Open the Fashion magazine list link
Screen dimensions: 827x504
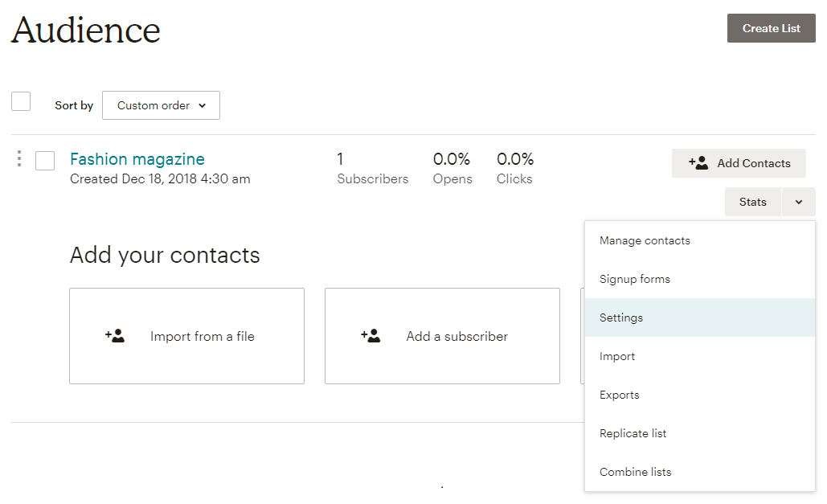(x=137, y=159)
